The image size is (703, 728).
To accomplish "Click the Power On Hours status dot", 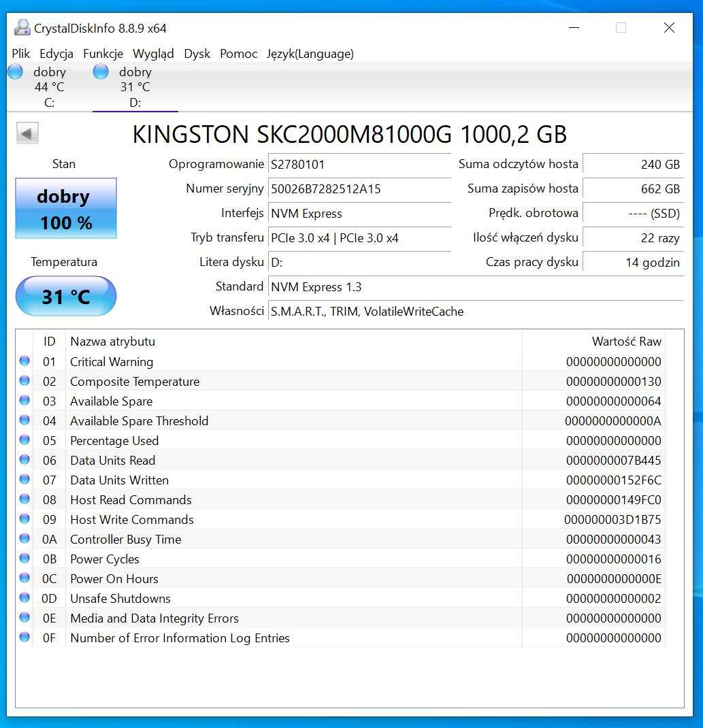I will coord(25,578).
